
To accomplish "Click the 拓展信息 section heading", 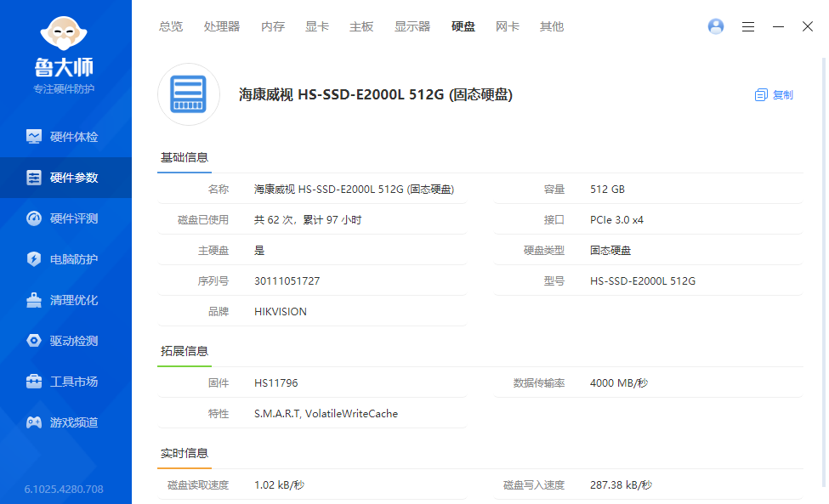I will click(185, 351).
